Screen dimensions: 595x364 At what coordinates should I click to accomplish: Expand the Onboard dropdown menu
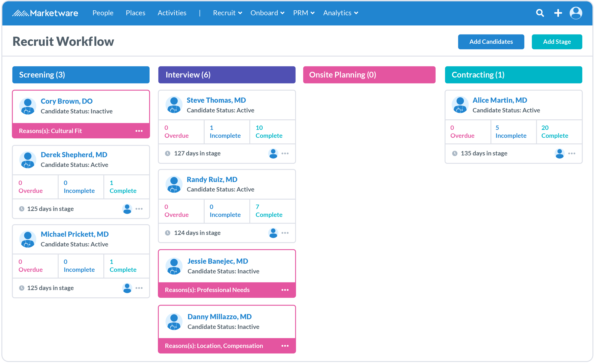(x=267, y=13)
